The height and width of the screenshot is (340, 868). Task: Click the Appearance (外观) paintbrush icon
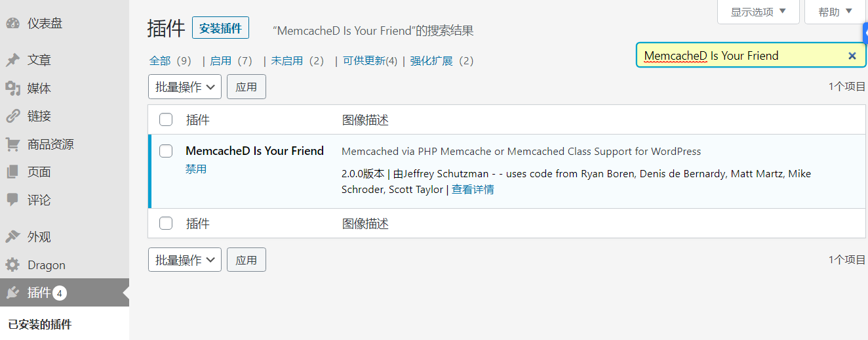tap(12, 237)
